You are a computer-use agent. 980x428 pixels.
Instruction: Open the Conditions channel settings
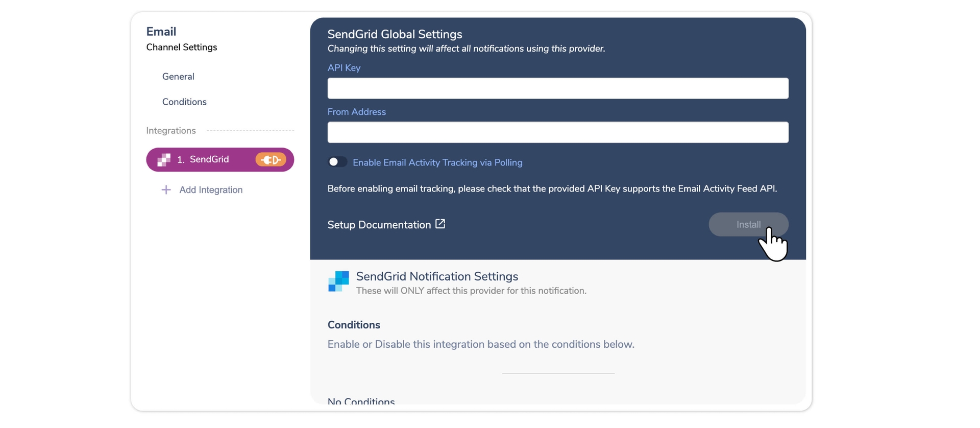[184, 102]
